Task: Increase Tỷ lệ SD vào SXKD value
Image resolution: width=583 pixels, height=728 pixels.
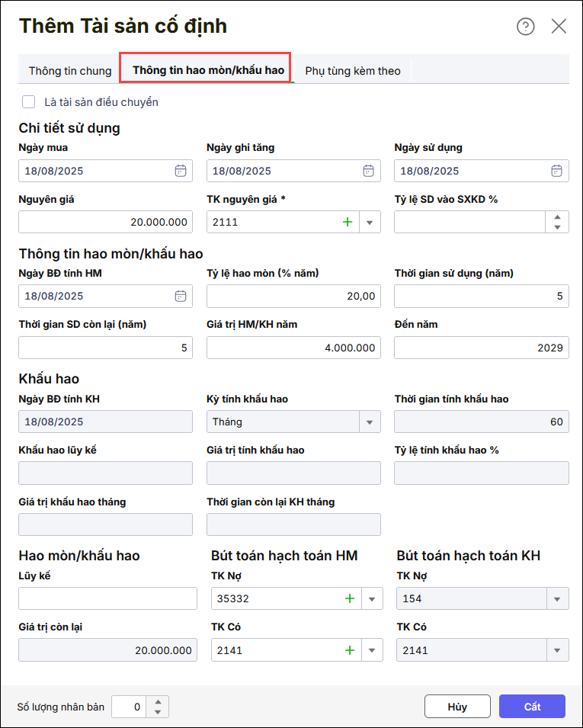Action: click(557, 216)
